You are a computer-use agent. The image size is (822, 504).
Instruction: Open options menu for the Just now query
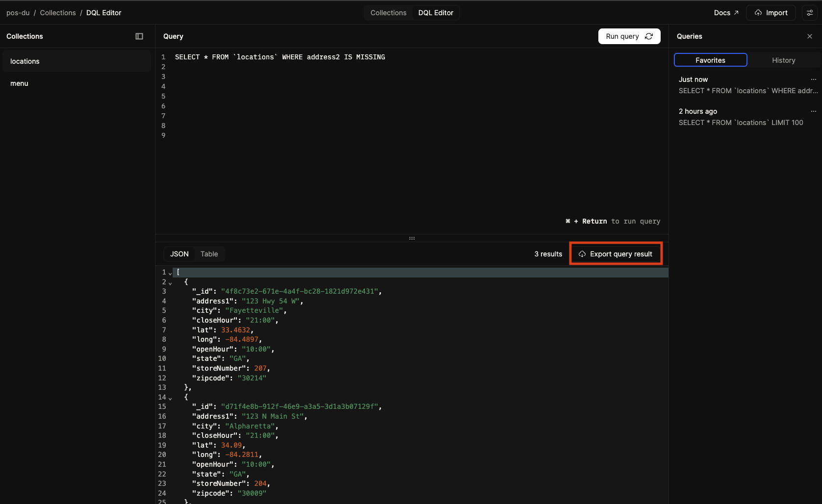coord(814,79)
